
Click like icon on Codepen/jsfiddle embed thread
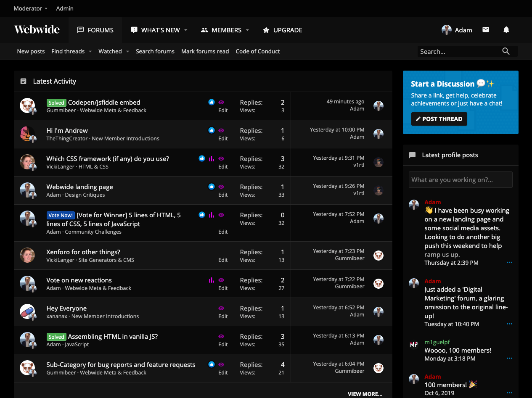[212, 102]
